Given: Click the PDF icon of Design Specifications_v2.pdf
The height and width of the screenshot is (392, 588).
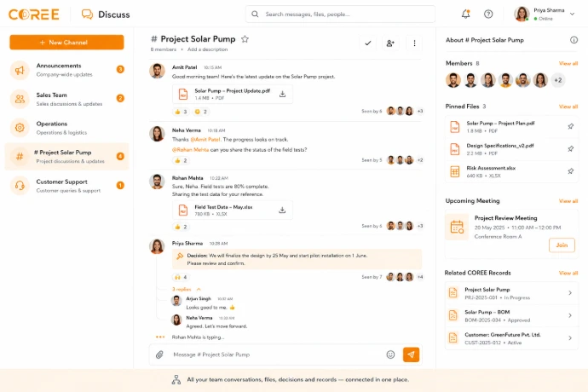Looking at the screenshot, I should [454, 149].
